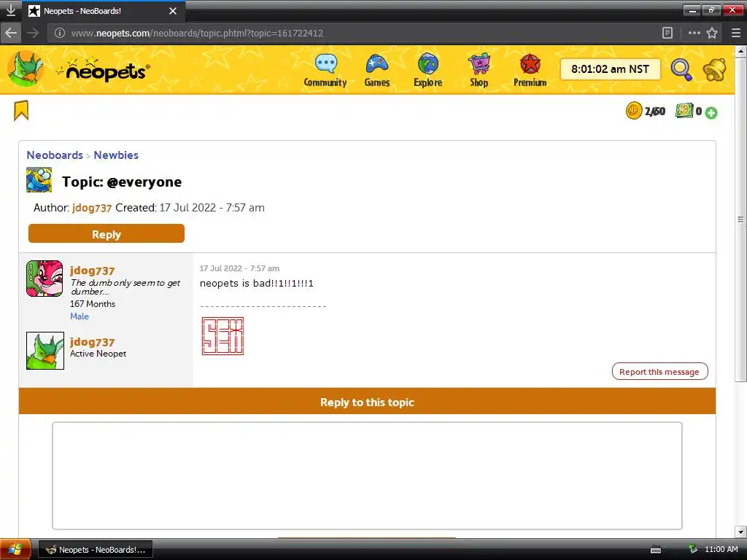
Task: Add Neocash with green plus icon
Action: pyautogui.click(x=711, y=113)
